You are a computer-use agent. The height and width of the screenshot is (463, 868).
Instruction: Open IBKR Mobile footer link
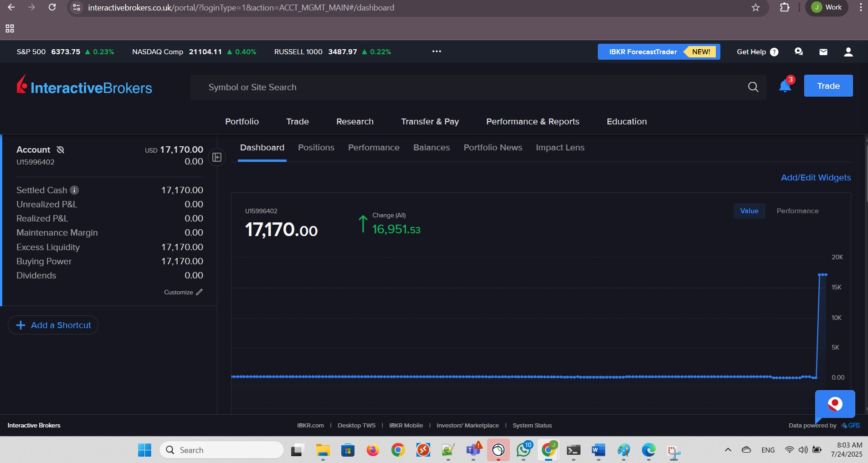click(x=406, y=426)
